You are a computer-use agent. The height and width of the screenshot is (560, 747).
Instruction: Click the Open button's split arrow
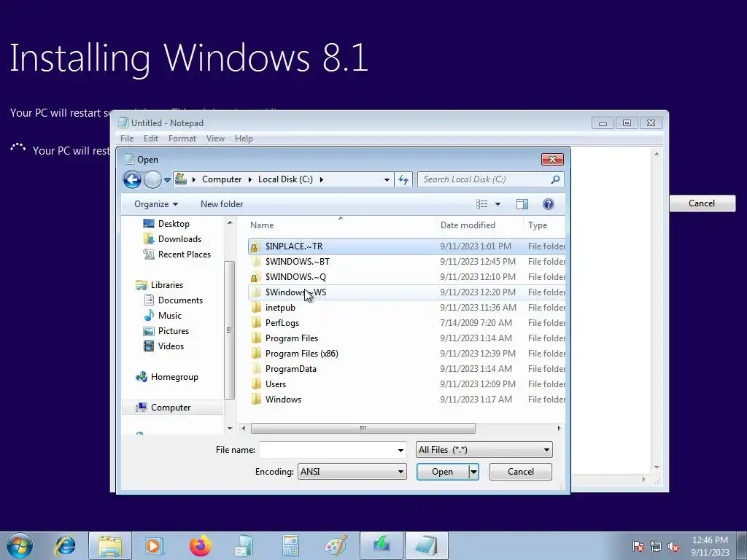pyautogui.click(x=473, y=472)
